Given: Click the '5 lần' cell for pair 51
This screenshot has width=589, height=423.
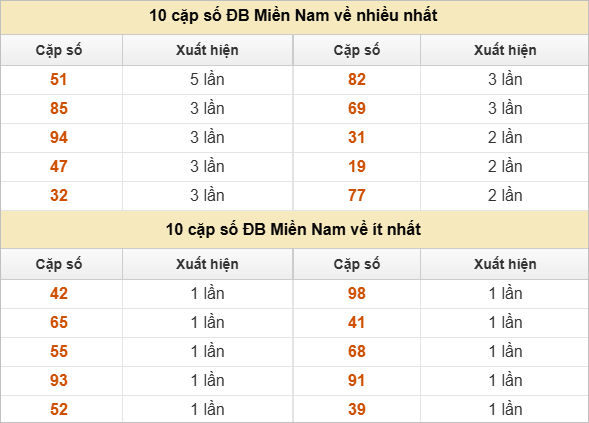Looking at the screenshot, I should coord(207,80).
